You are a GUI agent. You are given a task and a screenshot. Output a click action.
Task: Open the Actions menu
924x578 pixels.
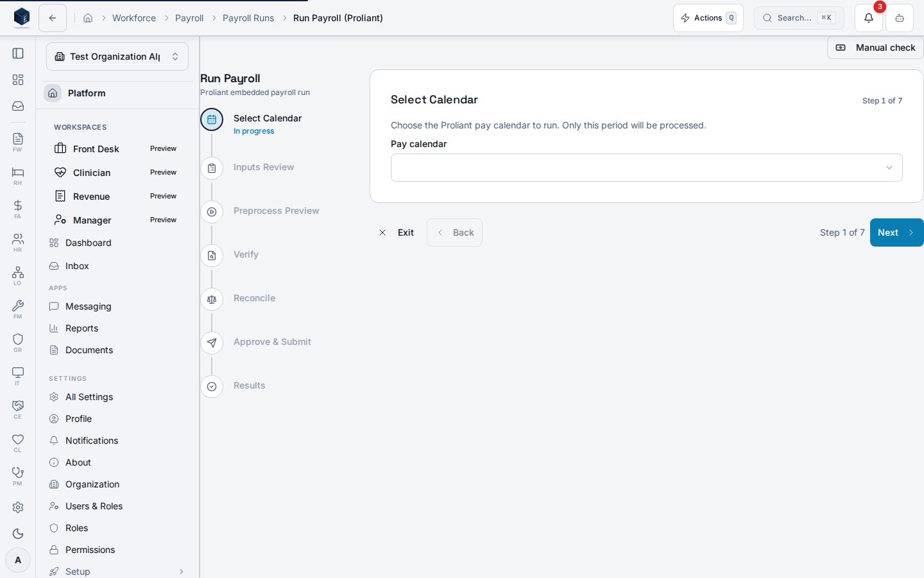tap(708, 18)
